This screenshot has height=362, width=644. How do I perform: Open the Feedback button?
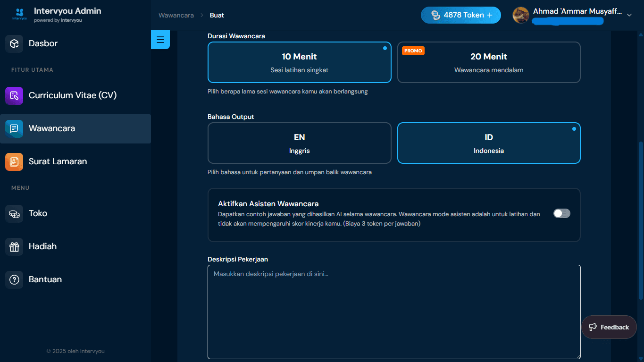(x=609, y=327)
